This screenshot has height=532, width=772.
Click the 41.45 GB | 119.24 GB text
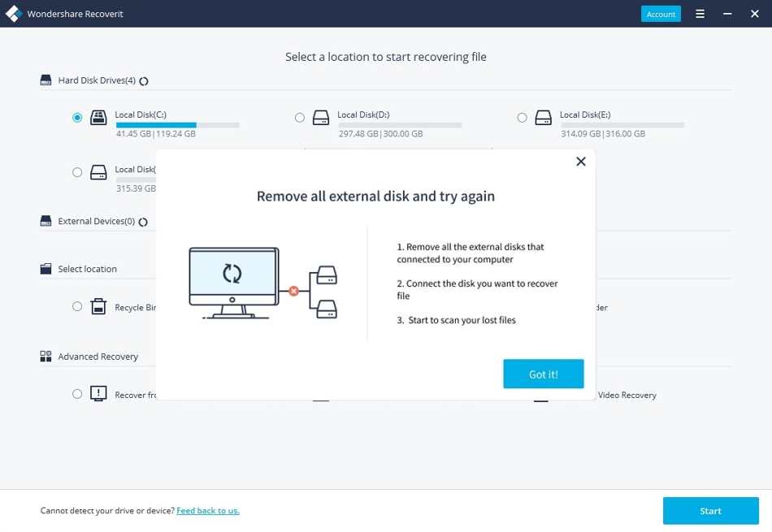pyautogui.click(x=156, y=134)
